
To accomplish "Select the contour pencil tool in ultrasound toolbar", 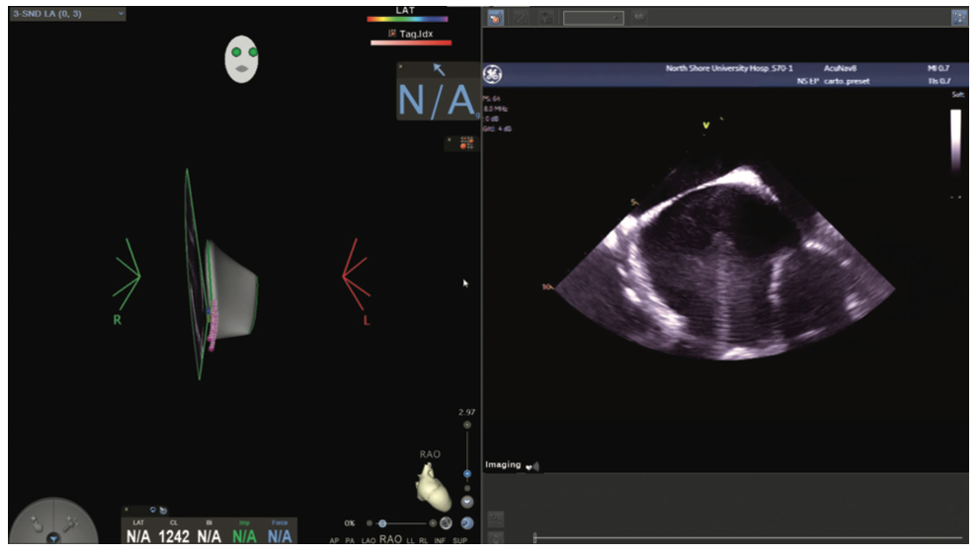I will pos(520,18).
